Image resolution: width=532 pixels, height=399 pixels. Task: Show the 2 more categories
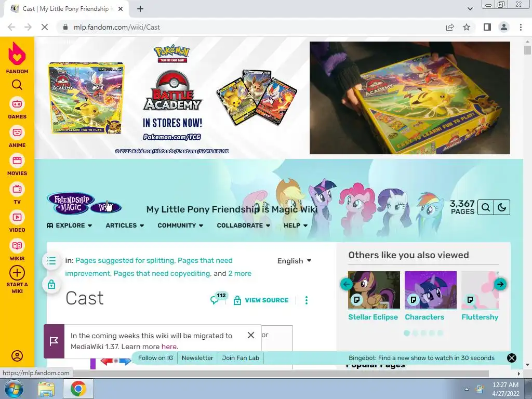[x=240, y=273]
